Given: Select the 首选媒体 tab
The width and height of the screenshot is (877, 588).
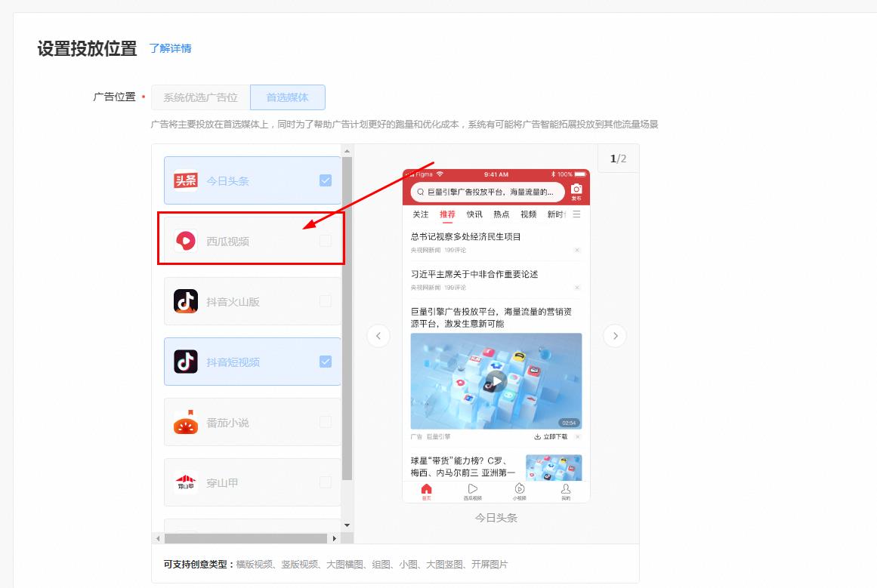Looking at the screenshot, I should [x=288, y=97].
